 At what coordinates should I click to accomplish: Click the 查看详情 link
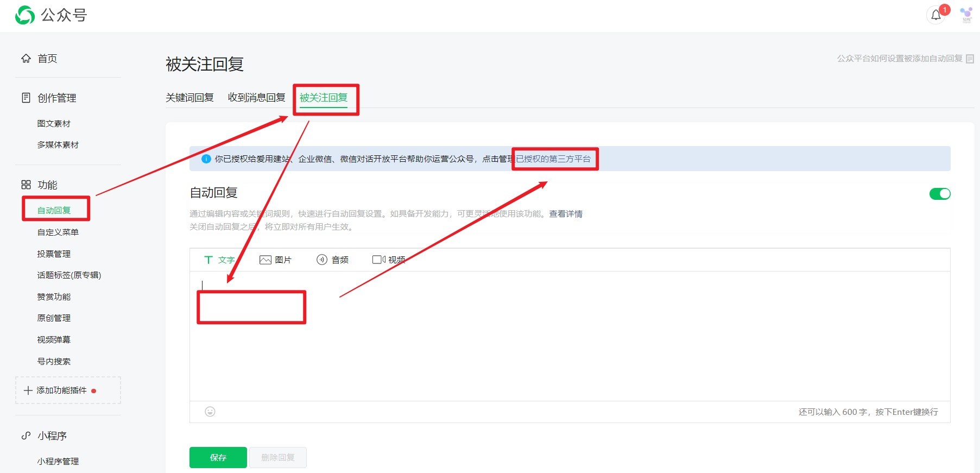point(566,214)
